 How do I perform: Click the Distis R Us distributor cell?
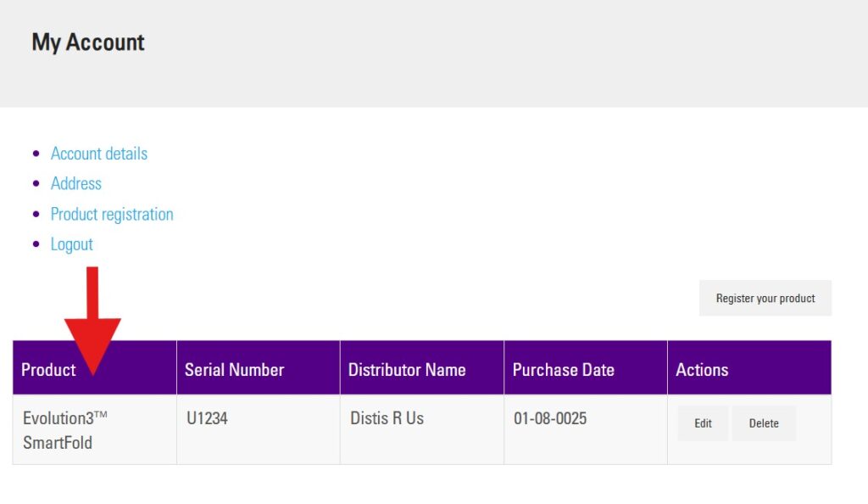387,418
